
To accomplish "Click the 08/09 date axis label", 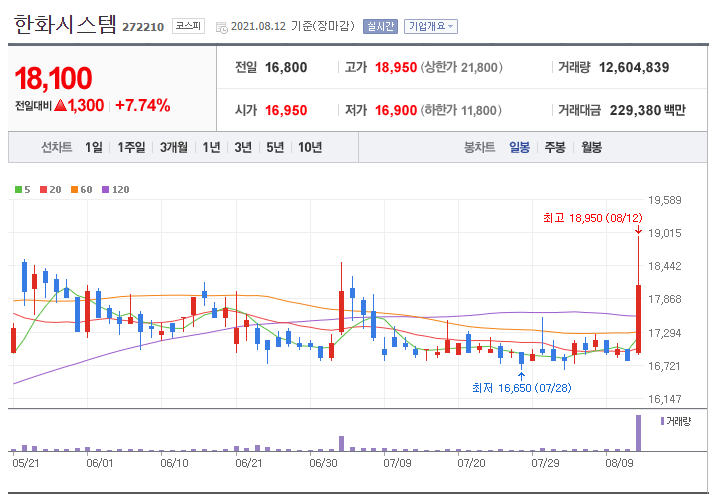I will pyautogui.click(x=619, y=463).
